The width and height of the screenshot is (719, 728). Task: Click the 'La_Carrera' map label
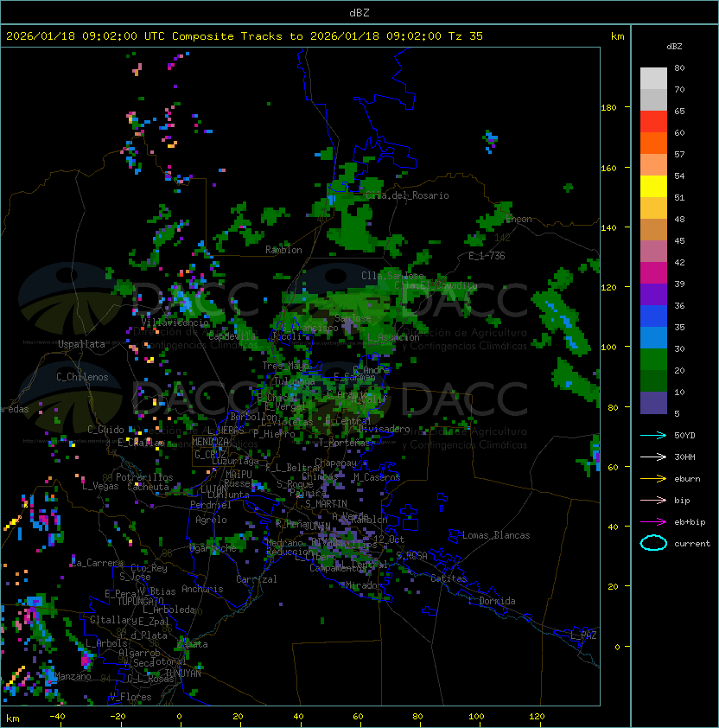pyautogui.click(x=97, y=563)
